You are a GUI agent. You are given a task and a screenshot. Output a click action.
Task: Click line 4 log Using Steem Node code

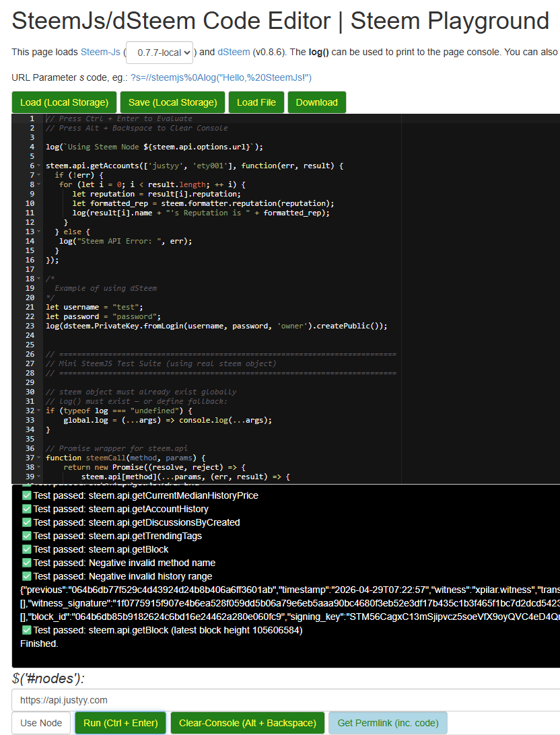154,147
